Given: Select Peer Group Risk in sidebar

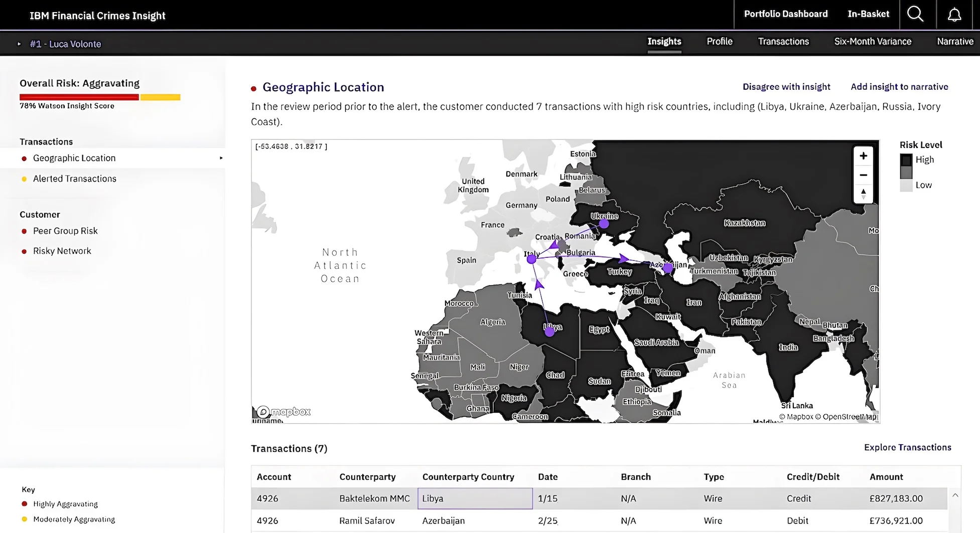Looking at the screenshot, I should click(x=65, y=231).
